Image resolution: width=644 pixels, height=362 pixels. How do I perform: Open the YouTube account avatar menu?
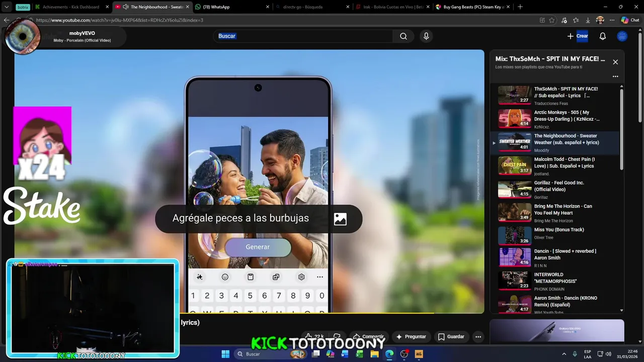tap(622, 36)
